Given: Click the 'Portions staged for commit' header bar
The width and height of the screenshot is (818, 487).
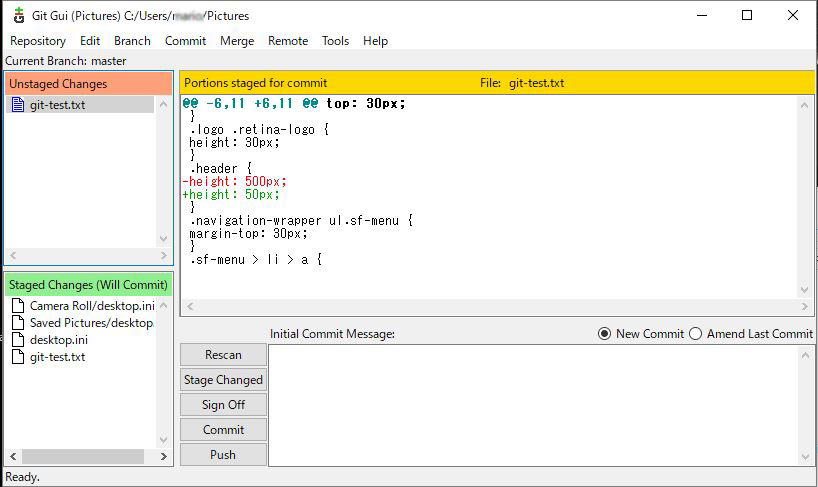Looking at the screenshot, I should [x=497, y=83].
